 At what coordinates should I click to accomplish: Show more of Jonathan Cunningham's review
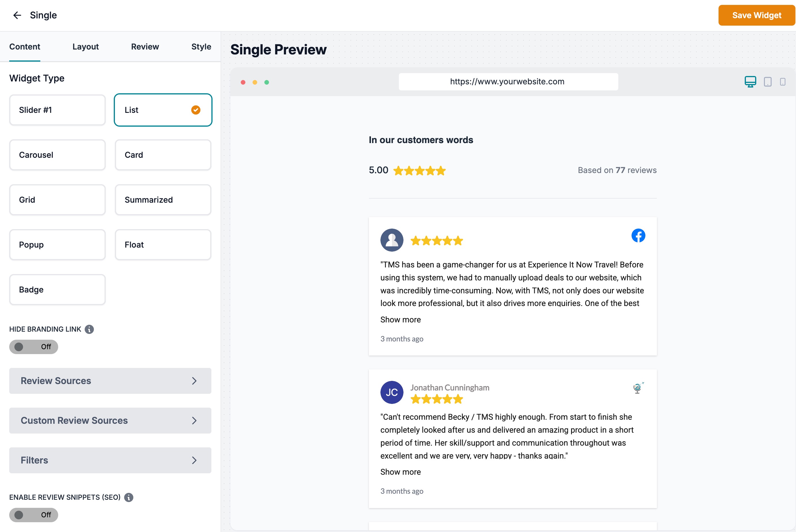[x=401, y=472]
